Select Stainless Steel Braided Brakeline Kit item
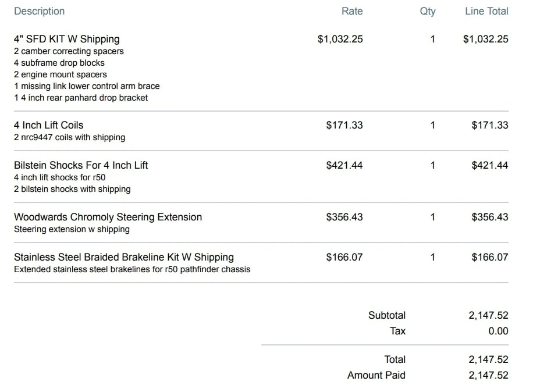Image resolution: width=533 pixels, height=392 pixels. (x=123, y=257)
